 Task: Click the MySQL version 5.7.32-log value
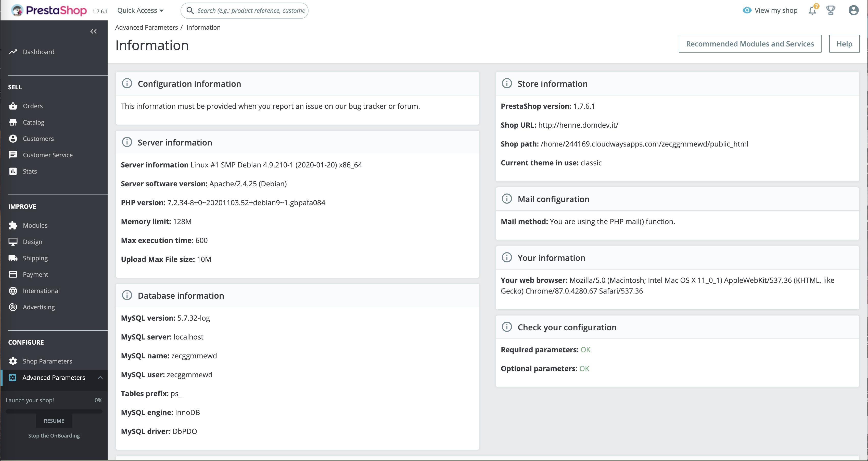[x=193, y=318]
